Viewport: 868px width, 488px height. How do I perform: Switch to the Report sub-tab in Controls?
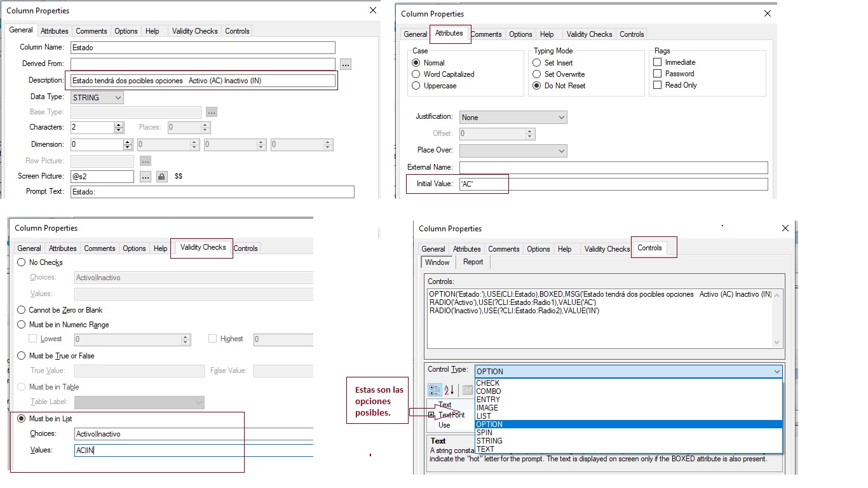coord(473,262)
